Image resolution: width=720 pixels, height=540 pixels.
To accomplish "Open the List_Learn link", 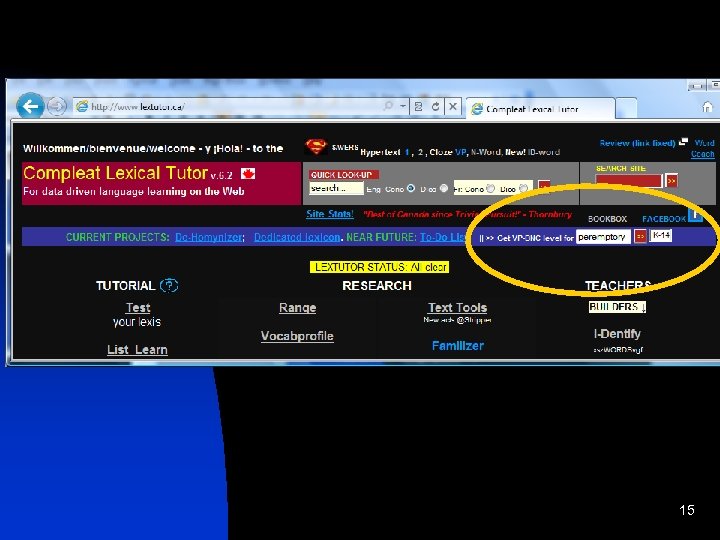I will click(x=137, y=350).
